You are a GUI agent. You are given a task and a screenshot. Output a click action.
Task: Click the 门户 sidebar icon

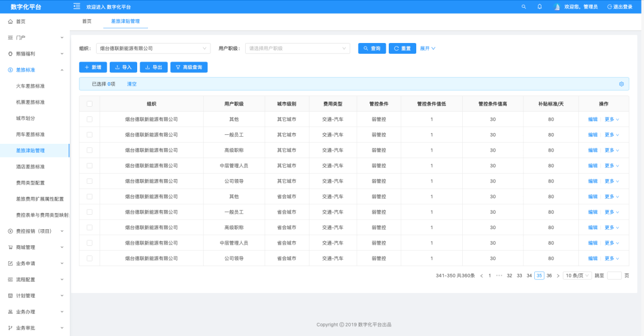coord(10,38)
